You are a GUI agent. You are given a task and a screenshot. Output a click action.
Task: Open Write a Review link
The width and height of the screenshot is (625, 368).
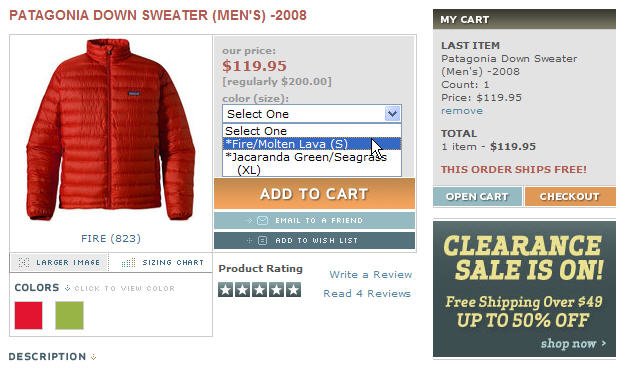click(371, 275)
